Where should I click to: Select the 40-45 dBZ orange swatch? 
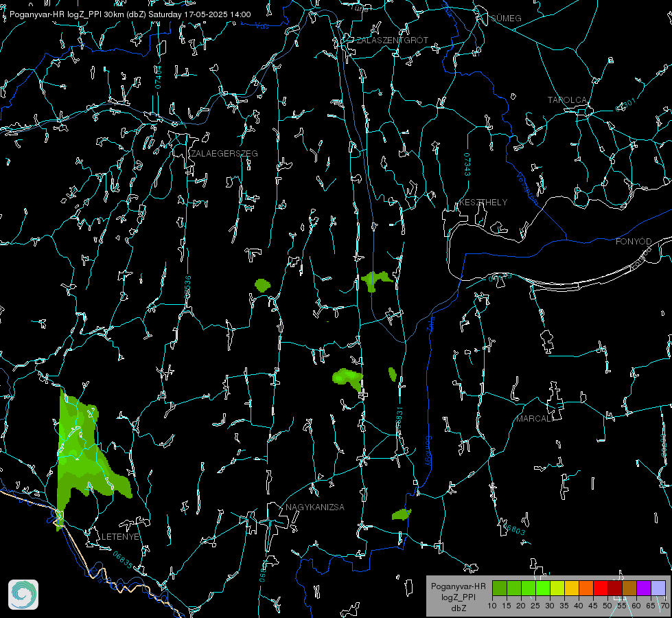click(586, 588)
